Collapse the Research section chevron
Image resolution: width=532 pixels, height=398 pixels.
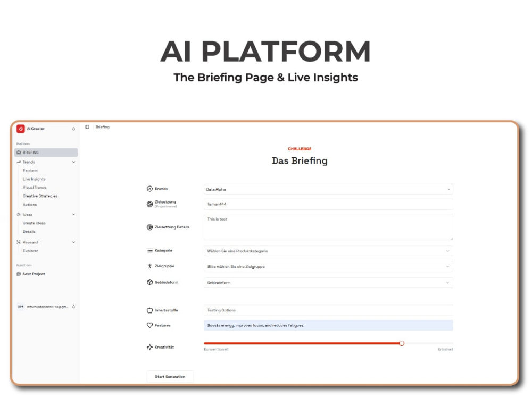tap(73, 242)
